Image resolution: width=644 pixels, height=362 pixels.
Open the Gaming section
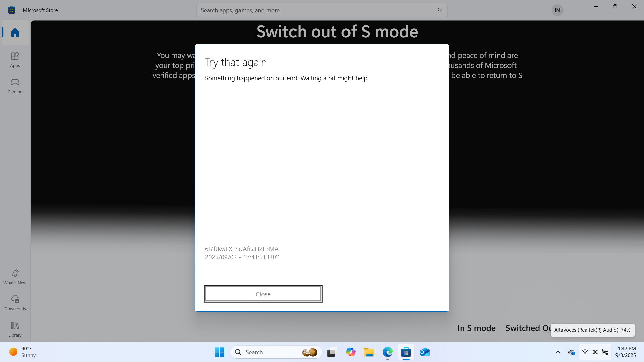(15, 86)
